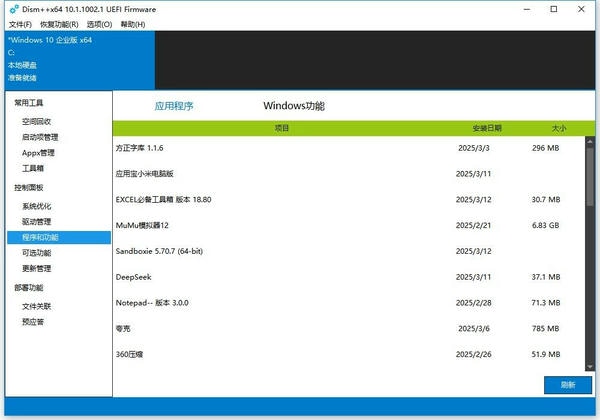Screen dimensions: 600x420
Task: Open the 文件(F) menu
Action: coord(20,24)
